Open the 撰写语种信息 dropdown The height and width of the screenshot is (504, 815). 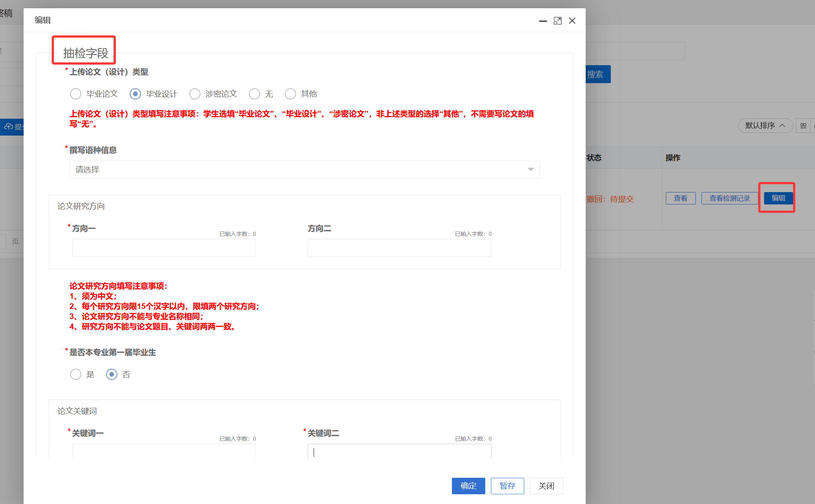point(300,170)
